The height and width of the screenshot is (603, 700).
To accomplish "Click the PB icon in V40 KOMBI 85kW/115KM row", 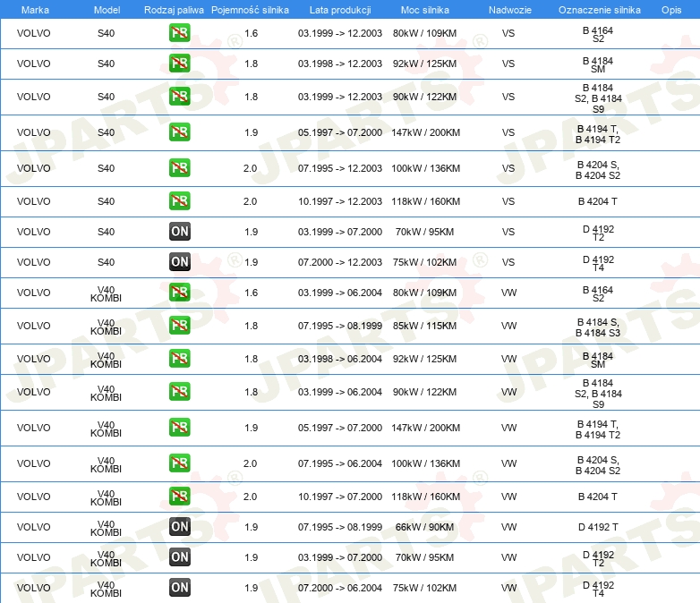I will [x=179, y=326].
